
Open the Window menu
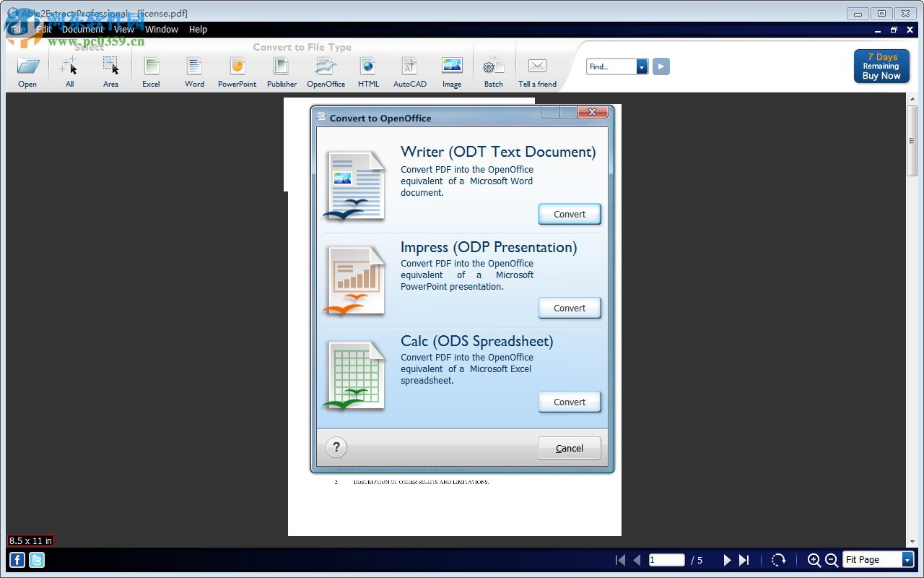(x=162, y=30)
